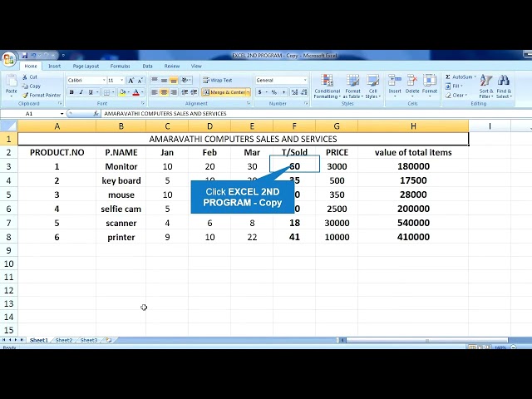This screenshot has height=399, width=532.
Task: Click the Increase Indent icon
Action: tap(194, 92)
